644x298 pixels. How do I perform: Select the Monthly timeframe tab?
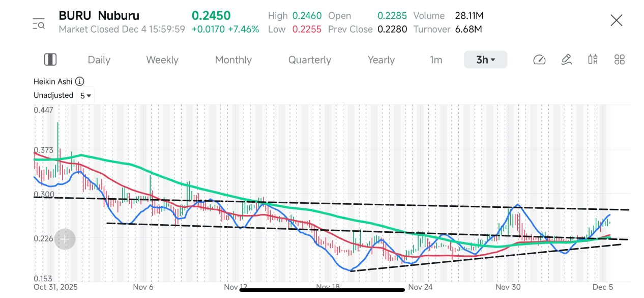pos(233,60)
